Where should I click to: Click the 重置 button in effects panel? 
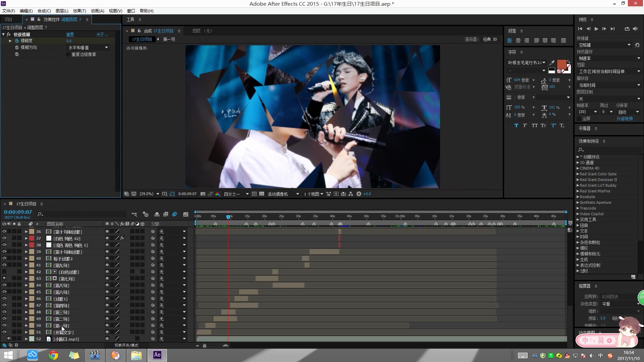69,35
